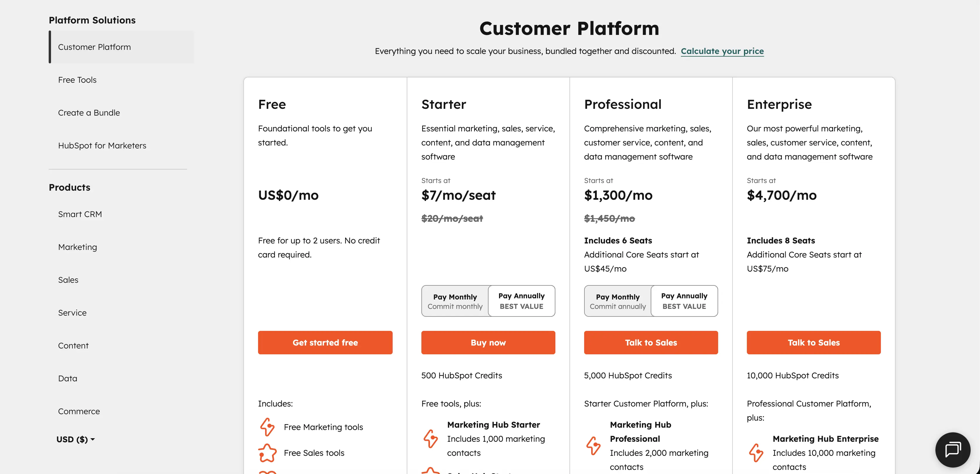The image size is (980, 474).
Task: Click the Get started free button
Action: point(325,342)
